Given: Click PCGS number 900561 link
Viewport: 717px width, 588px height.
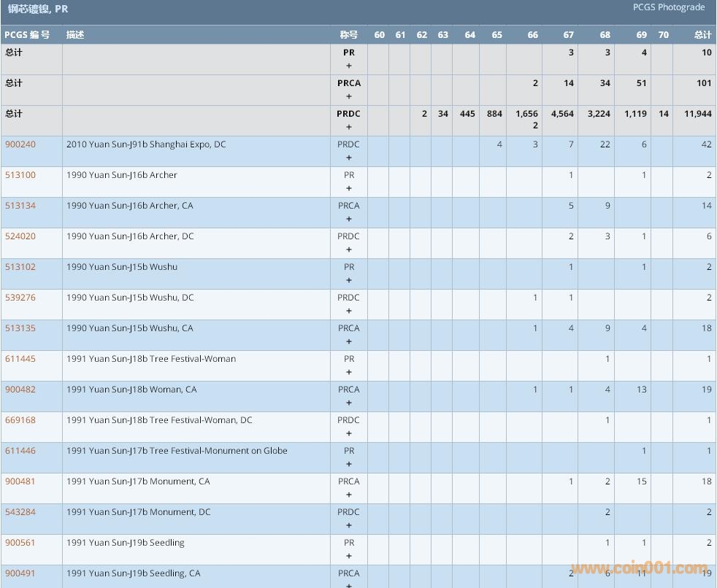Looking at the screenshot, I should (x=20, y=543).
